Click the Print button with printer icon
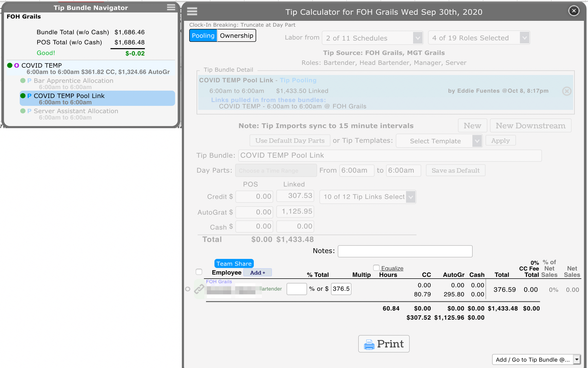The height and width of the screenshot is (368, 588). click(384, 344)
